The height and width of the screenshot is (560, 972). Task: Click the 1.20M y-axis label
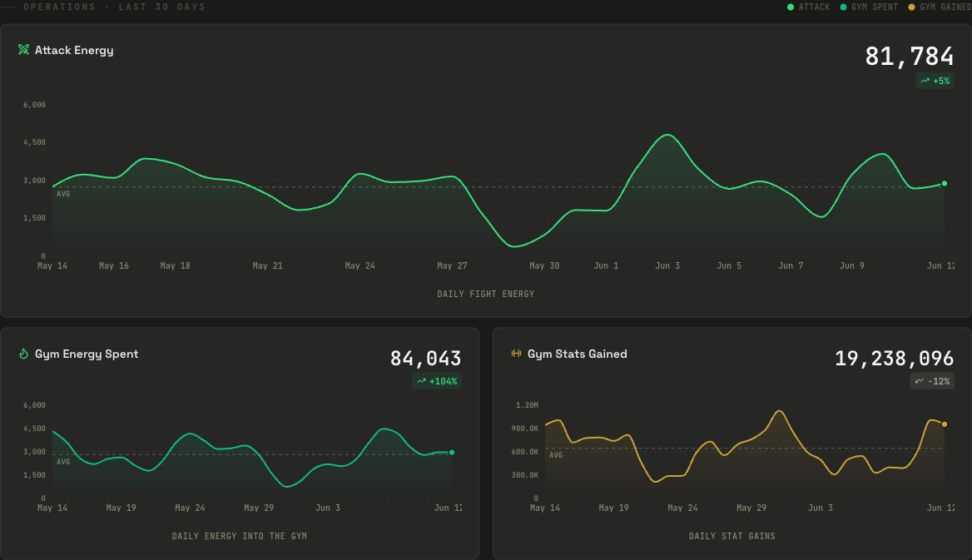tap(527, 405)
